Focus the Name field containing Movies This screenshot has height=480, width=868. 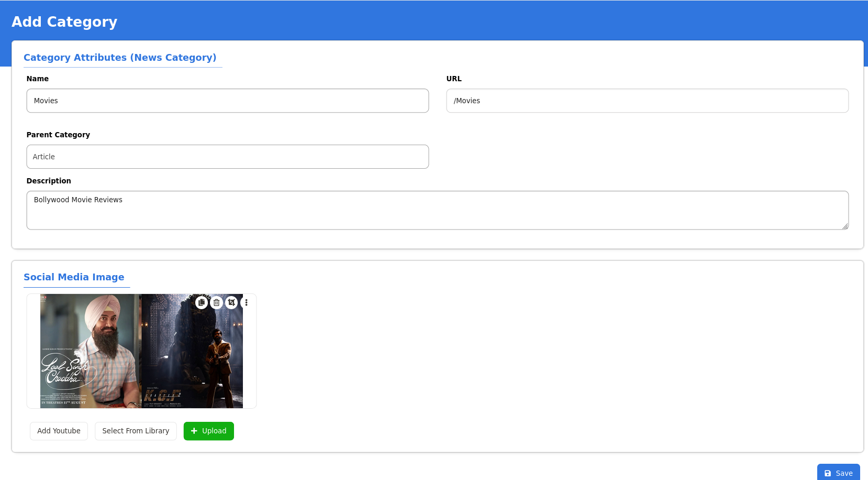tap(227, 101)
